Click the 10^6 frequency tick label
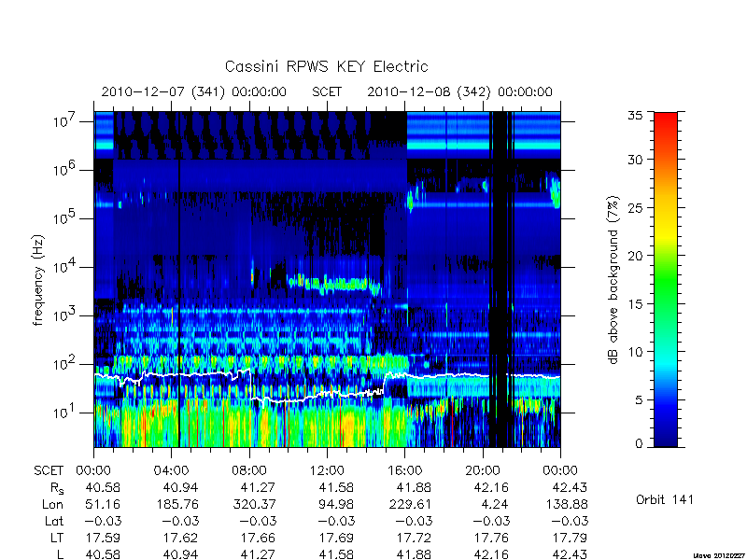The width and height of the screenshot is (747, 560). (66, 170)
